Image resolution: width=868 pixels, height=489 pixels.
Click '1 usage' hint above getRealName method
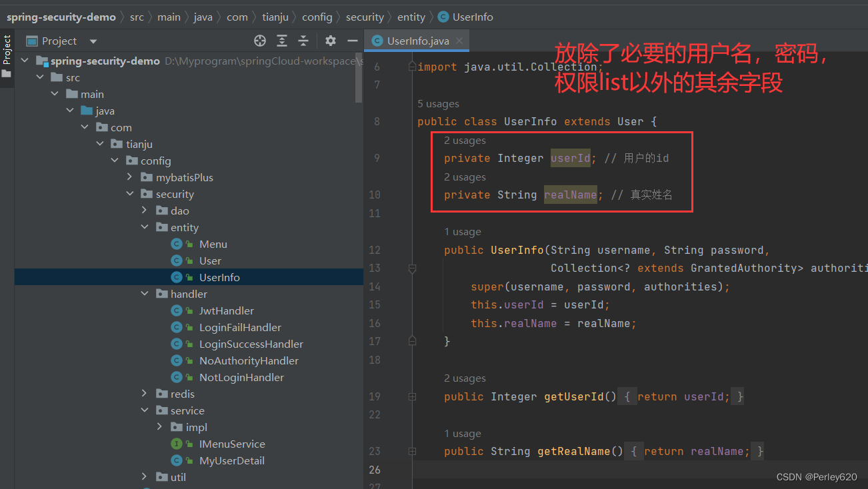(463, 434)
